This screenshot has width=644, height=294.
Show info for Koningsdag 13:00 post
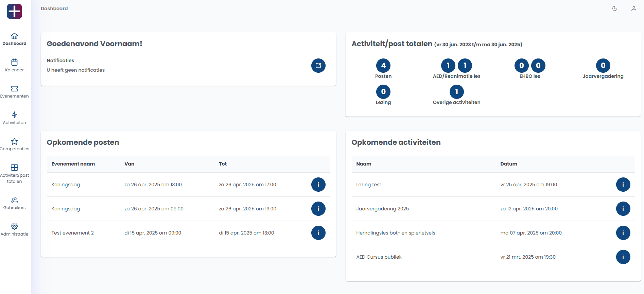[x=318, y=185]
